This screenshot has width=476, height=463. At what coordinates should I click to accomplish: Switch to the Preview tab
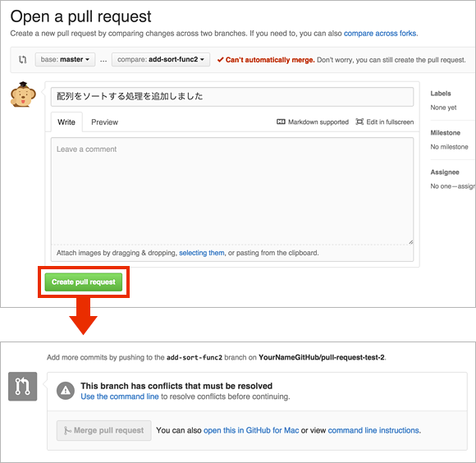pyautogui.click(x=105, y=122)
